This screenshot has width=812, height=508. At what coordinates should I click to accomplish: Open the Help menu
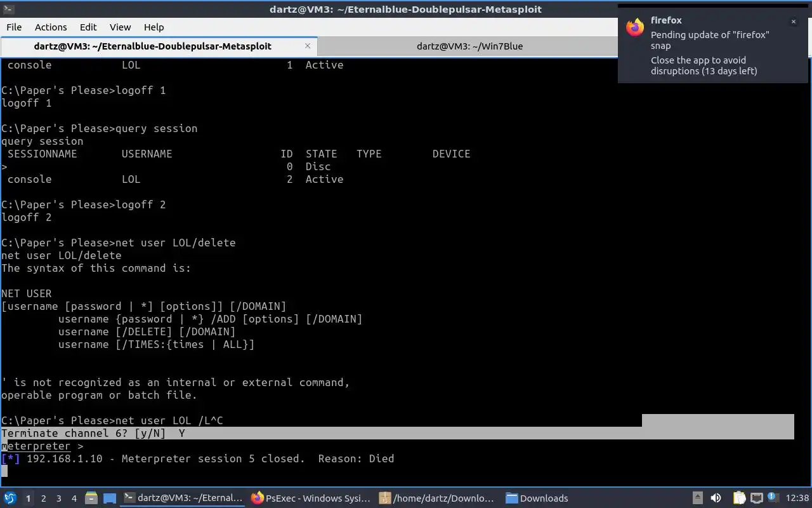click(154, 27)
